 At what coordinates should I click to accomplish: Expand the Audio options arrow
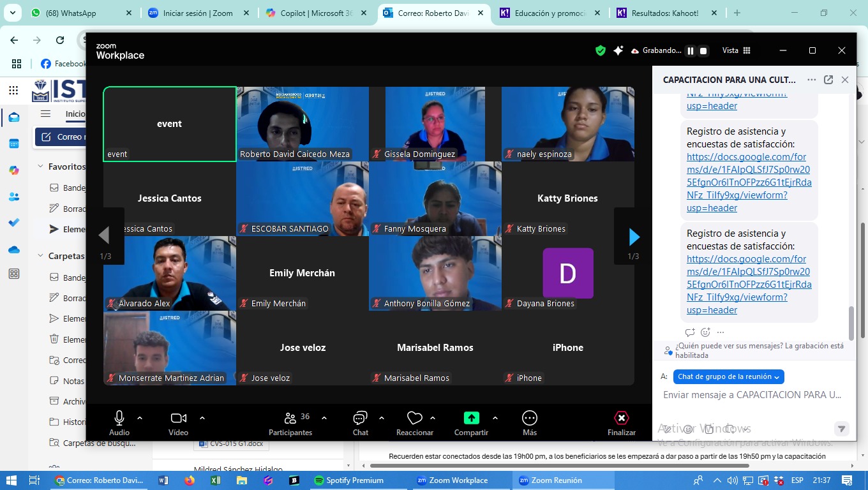click(140, 418)
